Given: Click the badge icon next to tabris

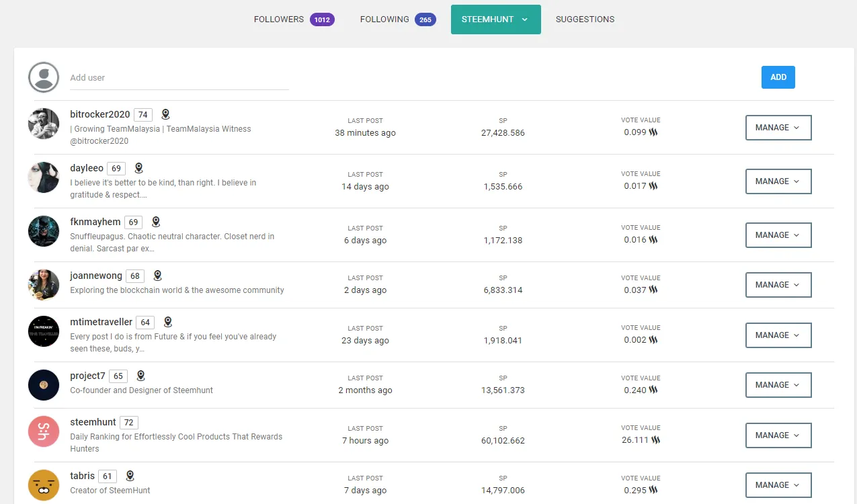Looking at the screenshot, I should coord(130,476).
